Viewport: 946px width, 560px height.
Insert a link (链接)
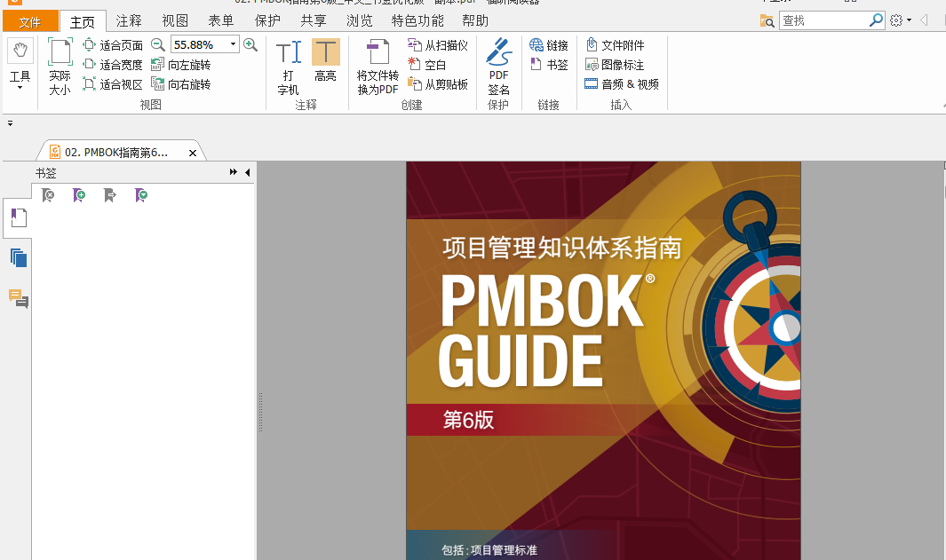point(549,45)
